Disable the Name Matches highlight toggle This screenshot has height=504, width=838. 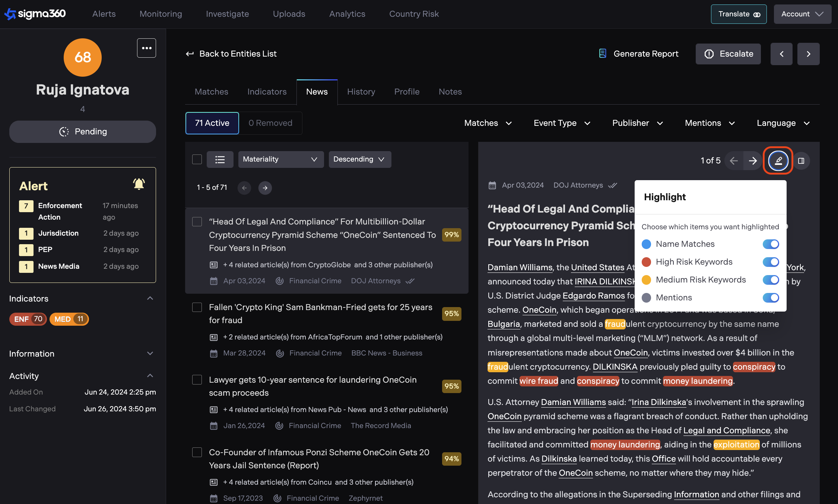point(771,244)
